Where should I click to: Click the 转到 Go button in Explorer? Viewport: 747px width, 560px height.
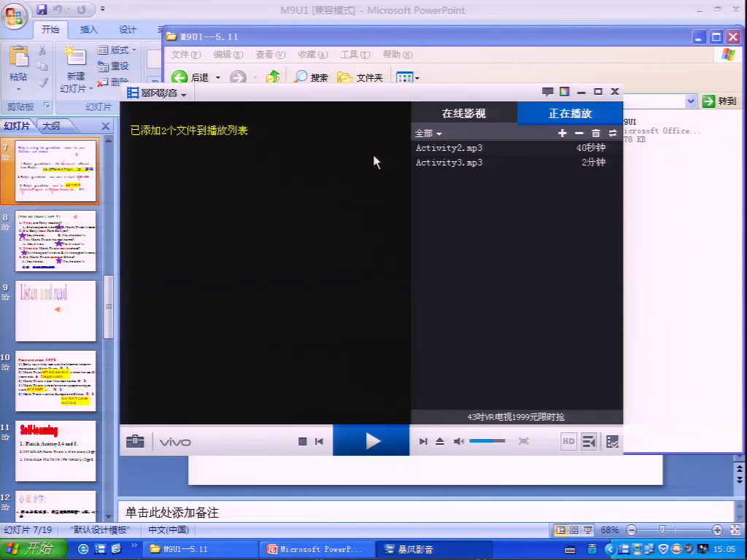tap(719, 101)
